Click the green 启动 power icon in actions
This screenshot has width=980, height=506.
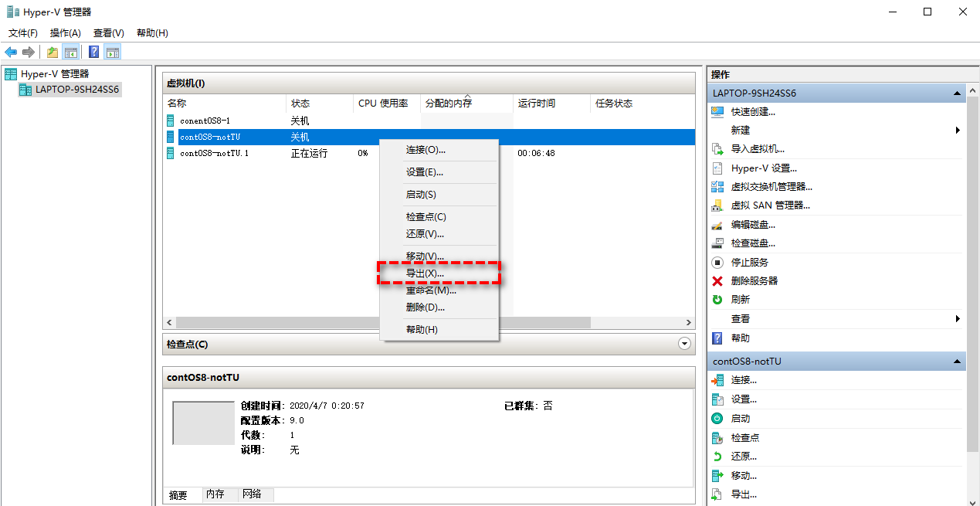click(x=717, y=419)
